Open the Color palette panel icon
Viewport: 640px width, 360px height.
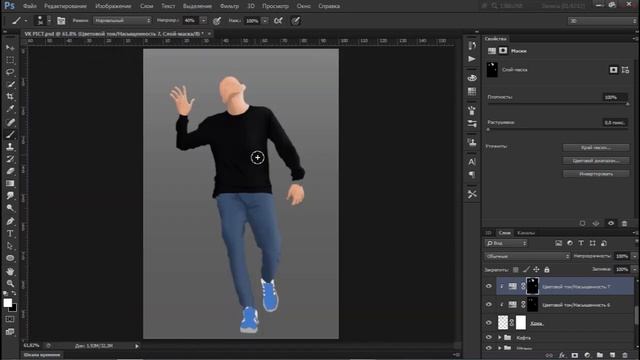[x=472, y=78]
